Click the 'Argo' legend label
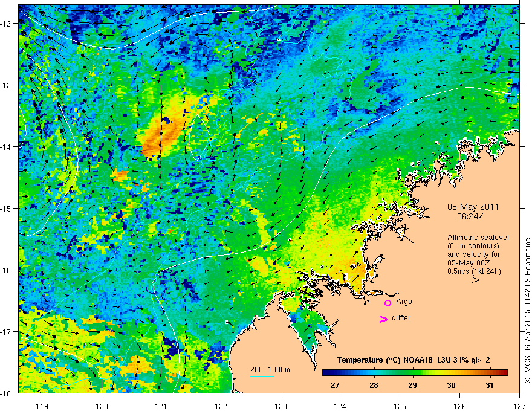The height and width of the screenshot is (411, 532). pyautogui.click(x=404, y=302)
